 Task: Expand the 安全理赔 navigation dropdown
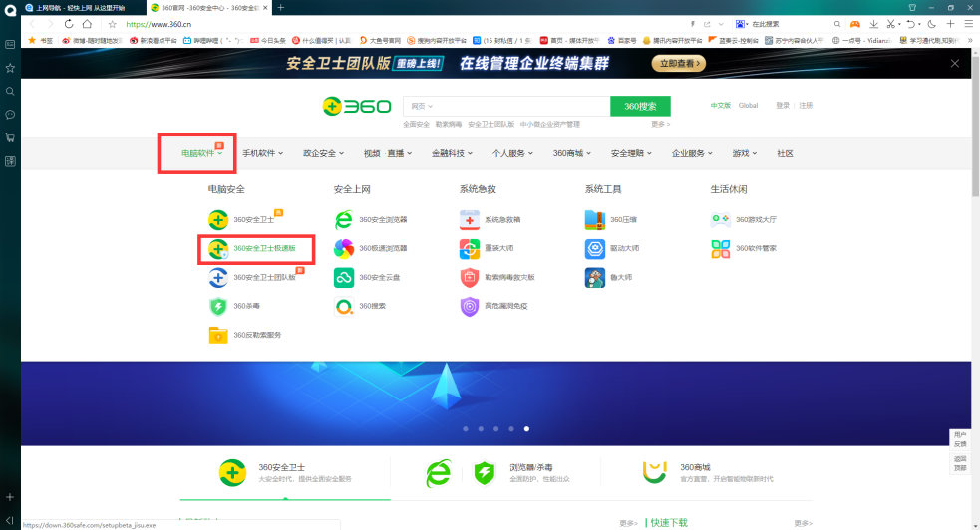click(x=631, y=153)
